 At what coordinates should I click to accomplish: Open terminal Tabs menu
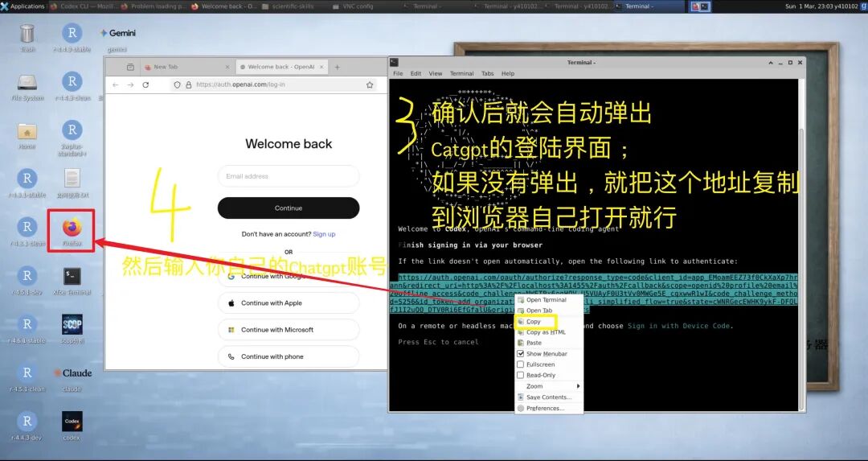pyautogui.click(x=488, y=73)
